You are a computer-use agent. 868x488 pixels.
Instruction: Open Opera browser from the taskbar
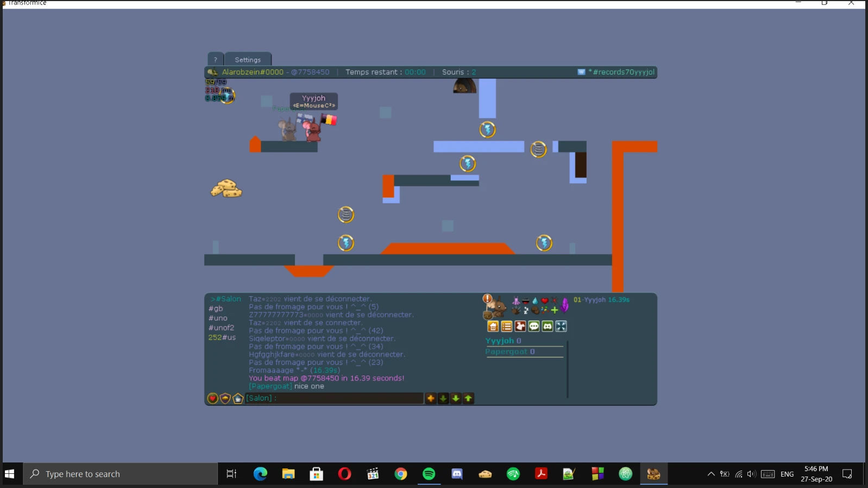tap(344, 474)
